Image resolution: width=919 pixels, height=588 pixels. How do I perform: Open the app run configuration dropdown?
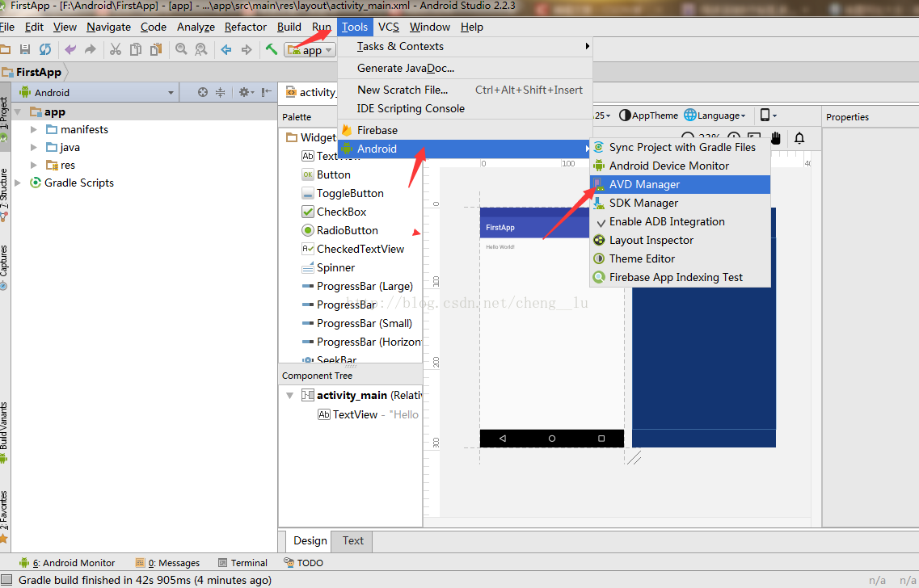[x=310, y=50]
